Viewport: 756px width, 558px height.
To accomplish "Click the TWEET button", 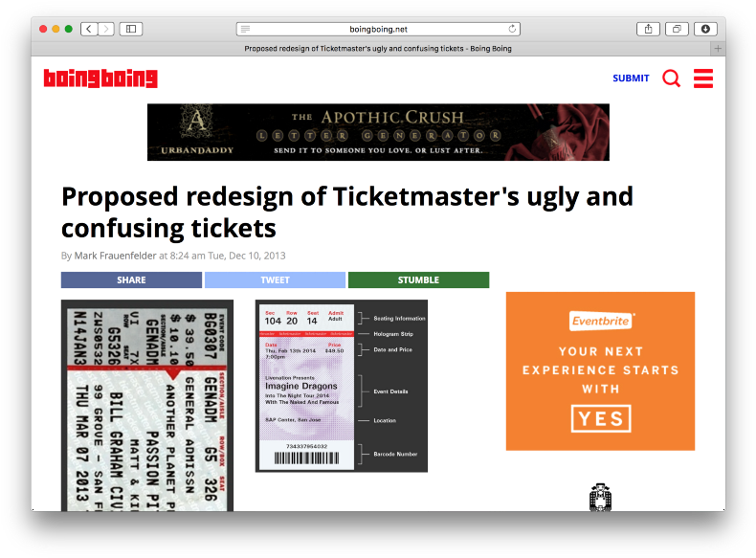I will (x=275, y=279).
